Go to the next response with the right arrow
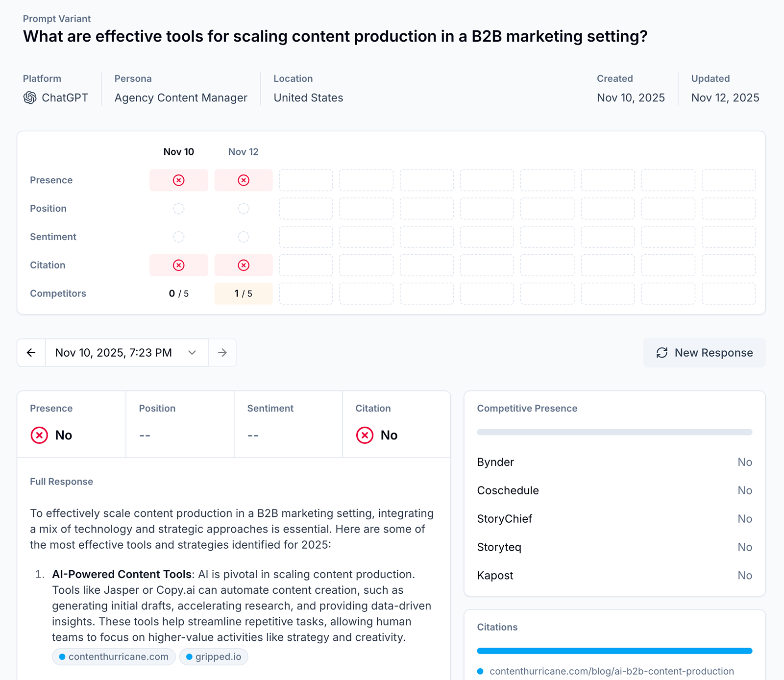This screenshot has width=784, height=680. click(x=222, y=353)
